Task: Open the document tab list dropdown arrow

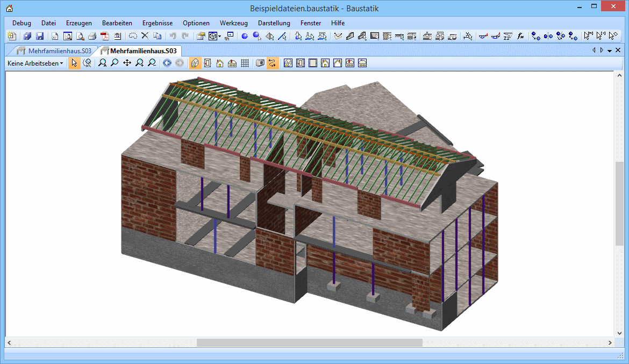Action: 610,51
